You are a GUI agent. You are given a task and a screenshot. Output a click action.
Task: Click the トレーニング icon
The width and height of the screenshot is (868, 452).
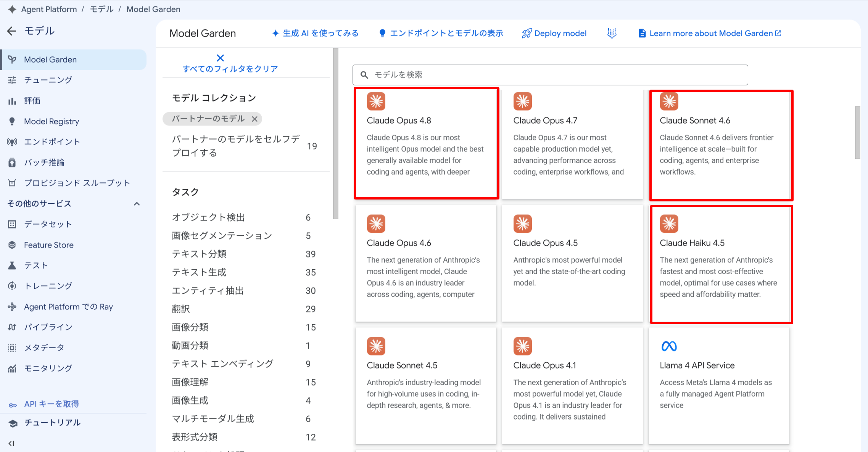click(x=12, y=286)
